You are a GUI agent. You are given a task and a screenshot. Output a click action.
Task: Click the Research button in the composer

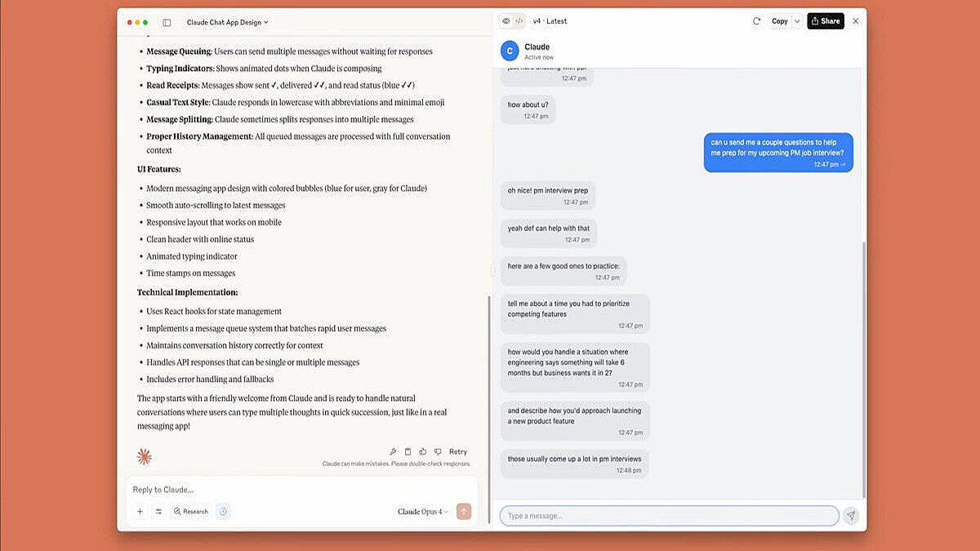(190, 512)
